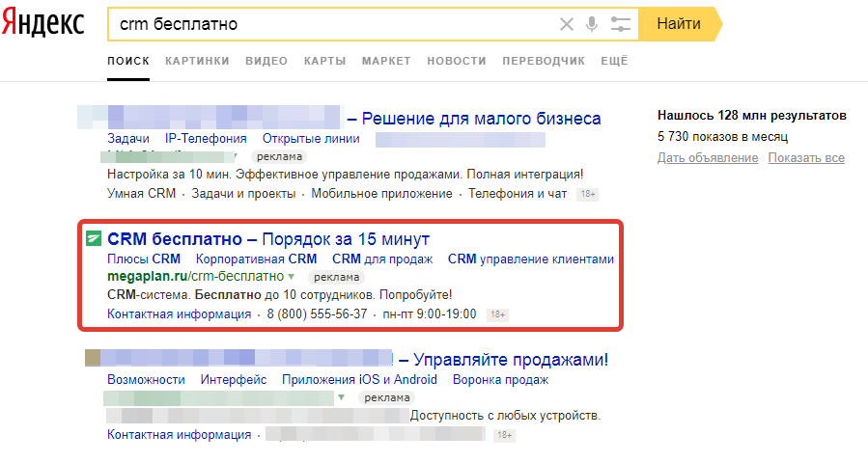Open advanced search settings sliders icon
The width and height of the screenshot is (868, 463).
621,24
